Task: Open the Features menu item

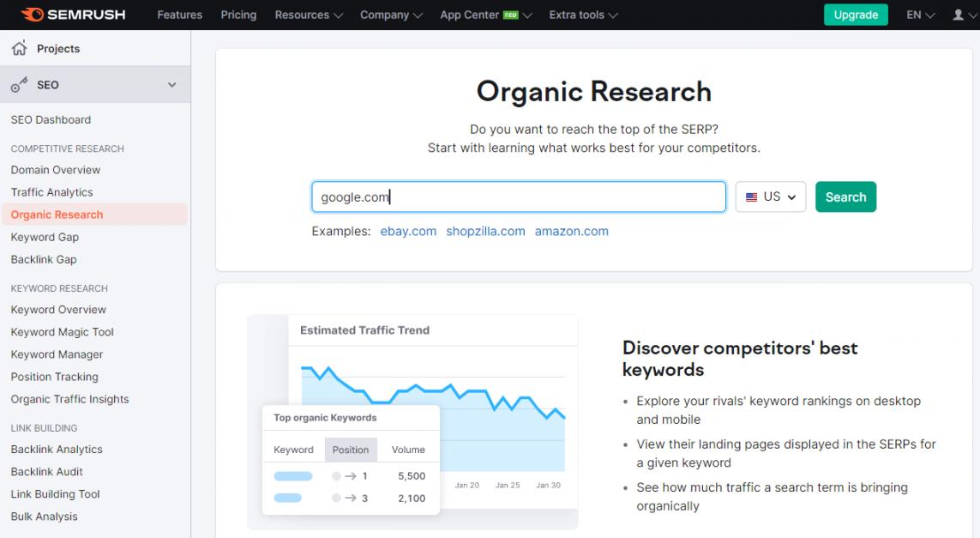Action: 179,15
